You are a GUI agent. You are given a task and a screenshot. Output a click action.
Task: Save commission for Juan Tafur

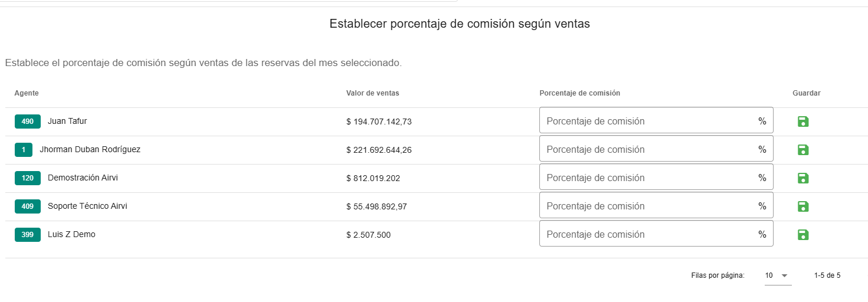click(803, 122)
